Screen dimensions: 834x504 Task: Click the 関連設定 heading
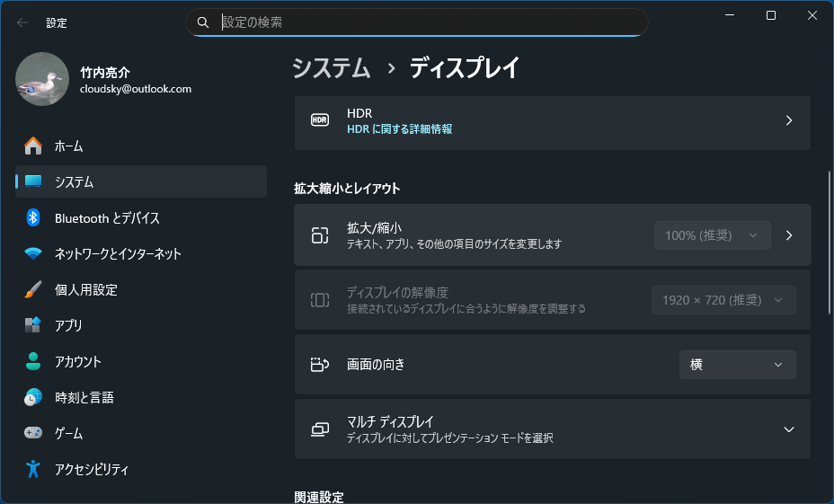(319, 497)
